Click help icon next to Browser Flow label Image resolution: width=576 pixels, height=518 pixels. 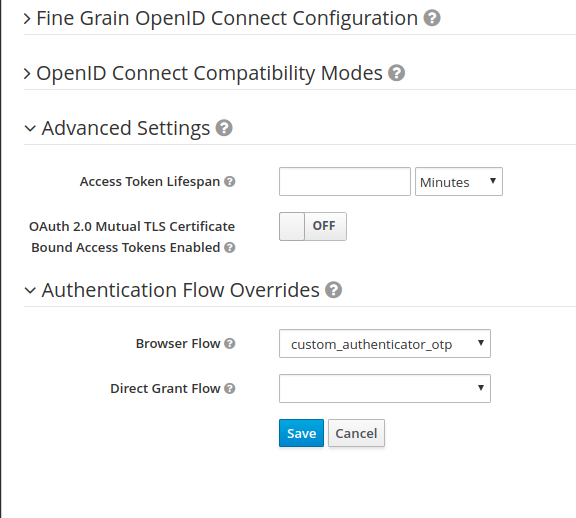click(x=230, y=343)
